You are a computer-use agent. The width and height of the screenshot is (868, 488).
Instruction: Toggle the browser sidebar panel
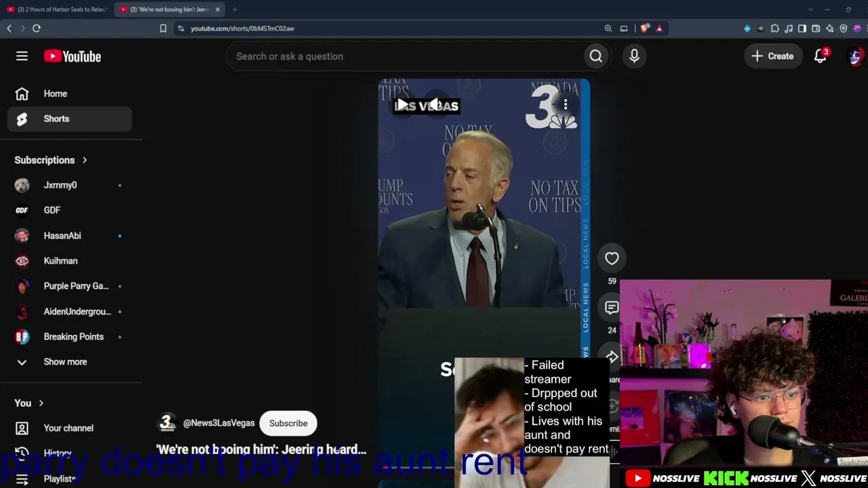[x=802, y=28]
